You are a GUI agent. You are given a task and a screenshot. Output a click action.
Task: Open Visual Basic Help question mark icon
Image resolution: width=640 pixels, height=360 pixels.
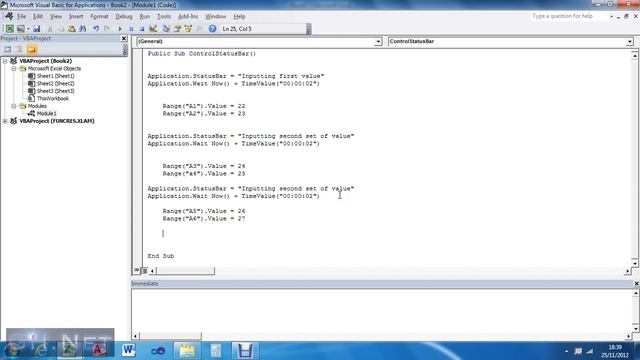click(x=212, y=29)
